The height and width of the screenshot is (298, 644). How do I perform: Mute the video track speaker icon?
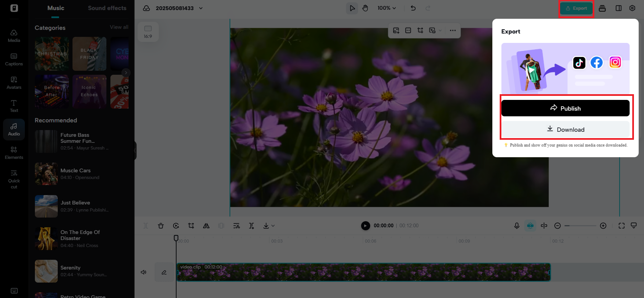tap(144, 272)
